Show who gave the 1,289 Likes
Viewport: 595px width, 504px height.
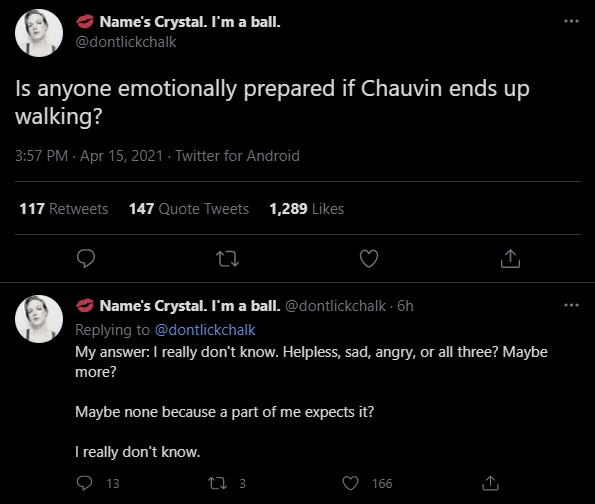click(x=307, y=209)
